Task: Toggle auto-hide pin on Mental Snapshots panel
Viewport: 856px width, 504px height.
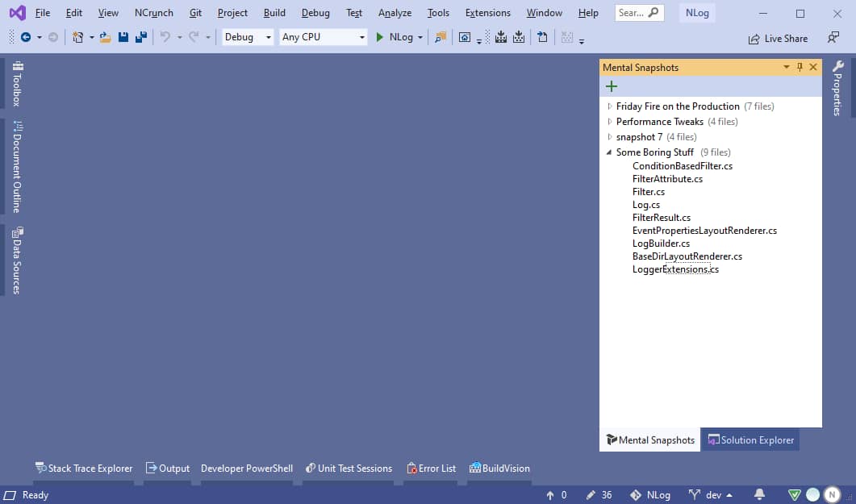Action: pyautogui.click(x=800, y=68)
